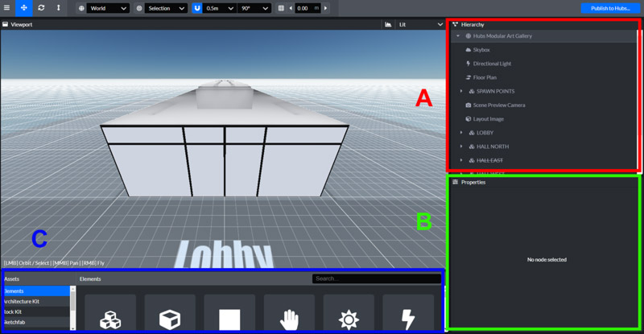Select Architecture Kit asset source
644x334 pixels.
pyautogui.click(x=36, y=301)
